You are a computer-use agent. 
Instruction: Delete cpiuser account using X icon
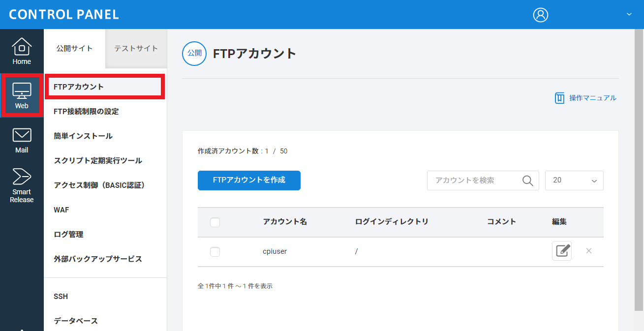(x=589, y=251)
